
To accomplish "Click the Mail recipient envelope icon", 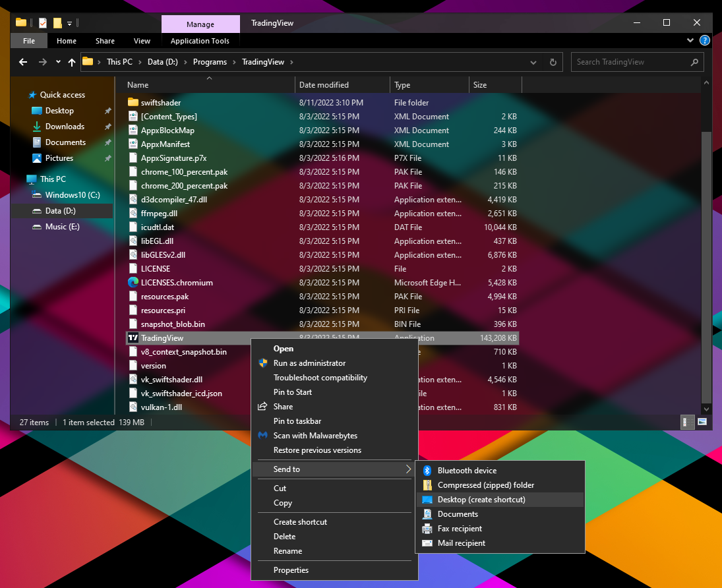I will tap(427, 543).
